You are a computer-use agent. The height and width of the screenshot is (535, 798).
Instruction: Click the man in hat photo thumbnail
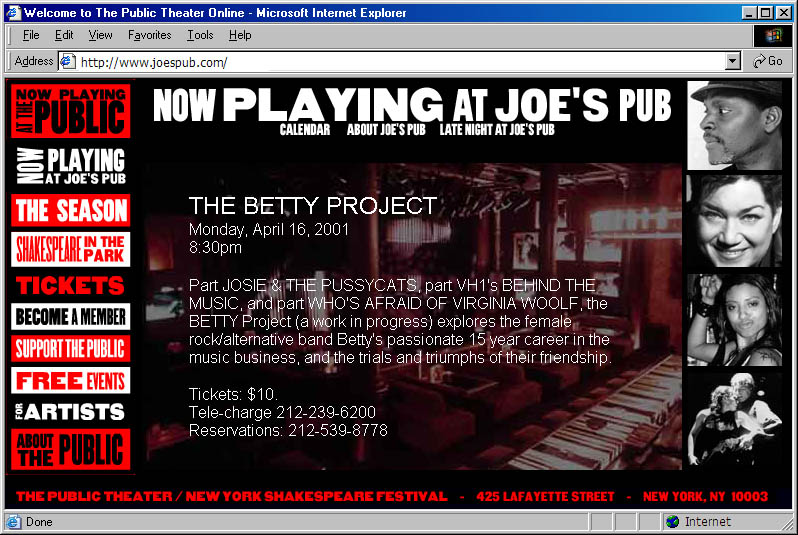pyautogui.click(x=734, y=125)
